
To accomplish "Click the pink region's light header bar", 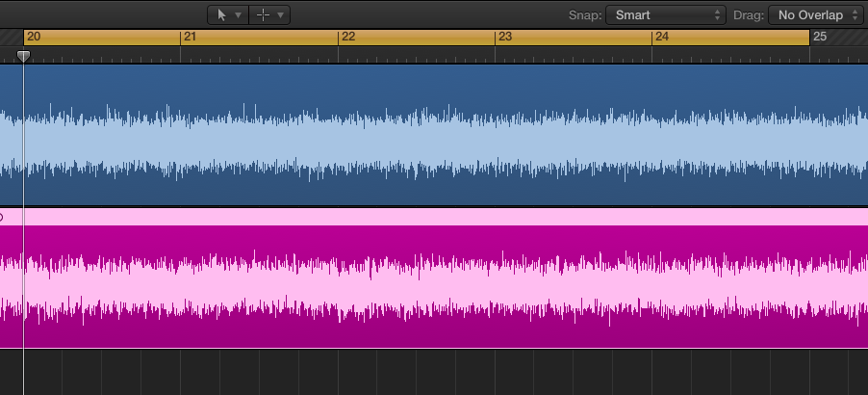I will coord(434,217).
